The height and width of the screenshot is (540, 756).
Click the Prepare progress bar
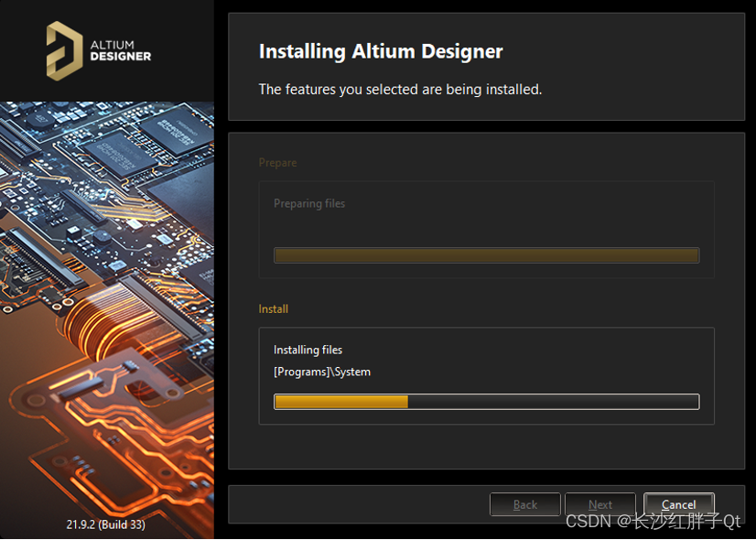point(486,255)
